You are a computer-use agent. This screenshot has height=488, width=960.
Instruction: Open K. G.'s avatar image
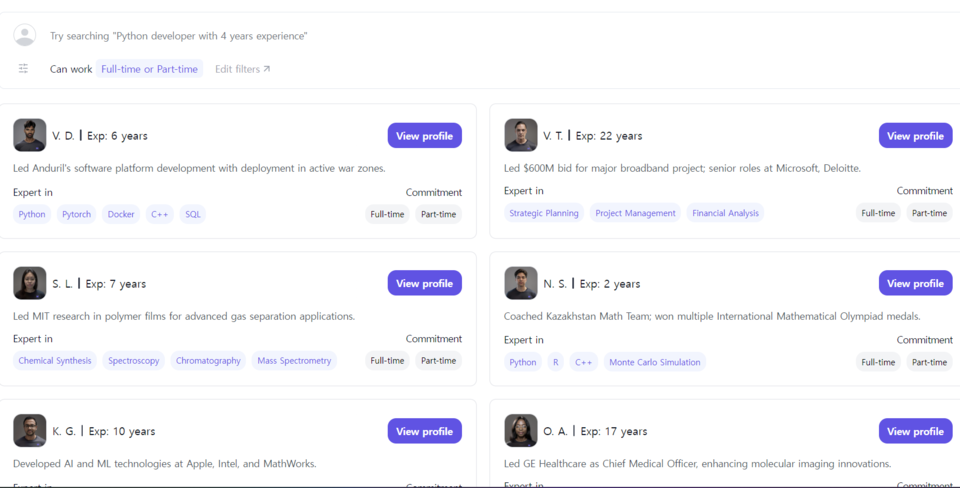(x=30, y=431)
